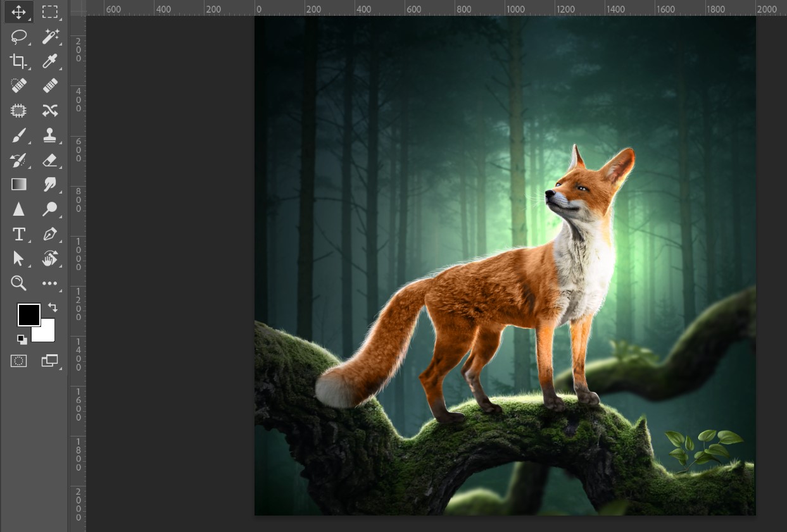This screenshot has height=532, width=787.
Task: Pick the Horizontal Type tool
Action: point(19,234)
